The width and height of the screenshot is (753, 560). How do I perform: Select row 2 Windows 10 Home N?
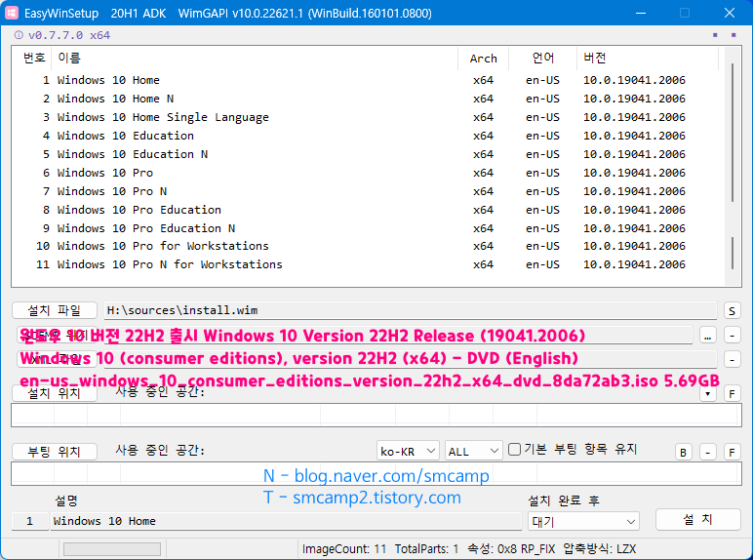tap(369, 99)
